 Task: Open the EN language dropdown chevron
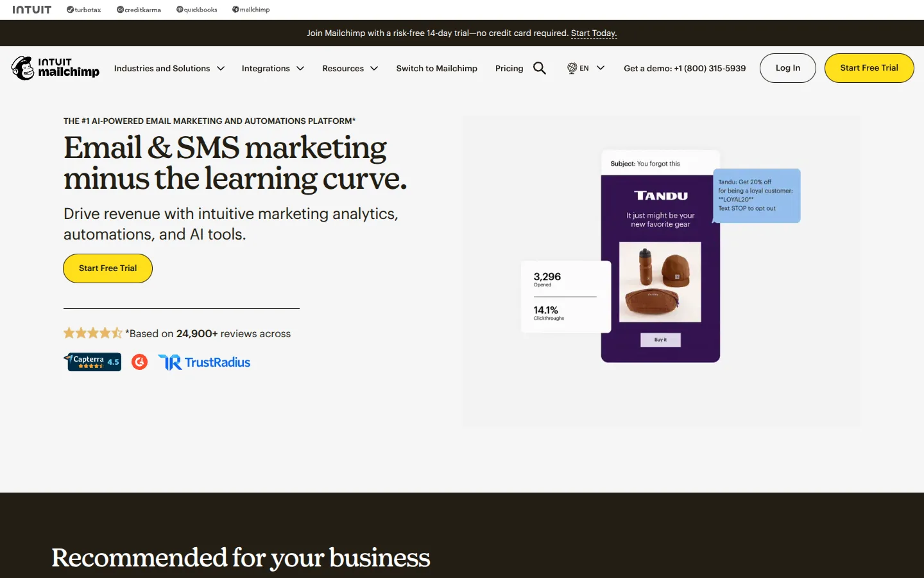(x=601, y=67)
